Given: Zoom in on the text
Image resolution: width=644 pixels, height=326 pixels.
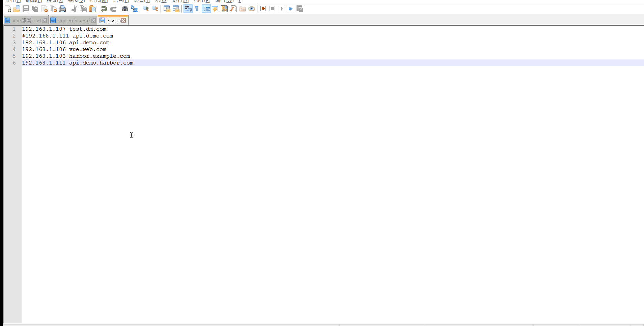Looking at the screenshot, I should (x=146, y=9).
